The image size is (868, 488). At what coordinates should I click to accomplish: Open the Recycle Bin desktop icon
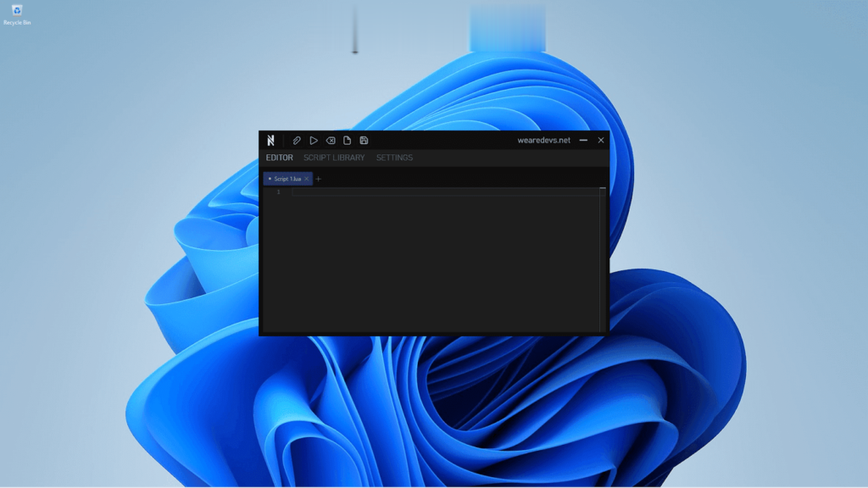(17, 14)
